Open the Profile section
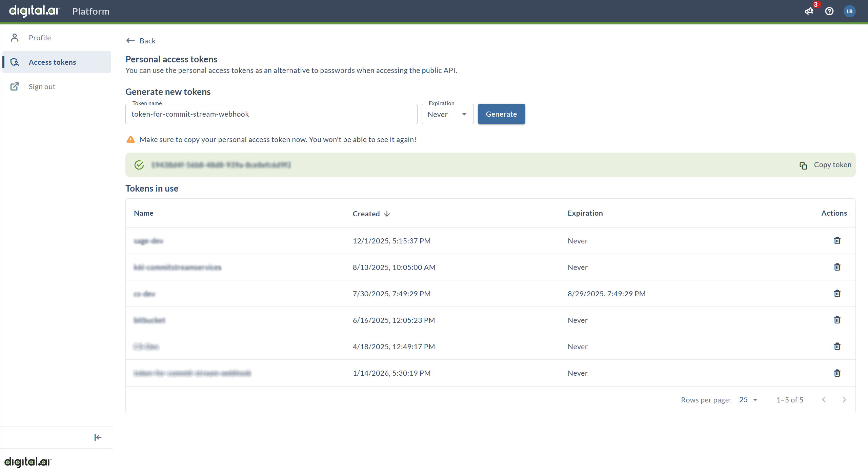868x474 pixels. [40, 37]
